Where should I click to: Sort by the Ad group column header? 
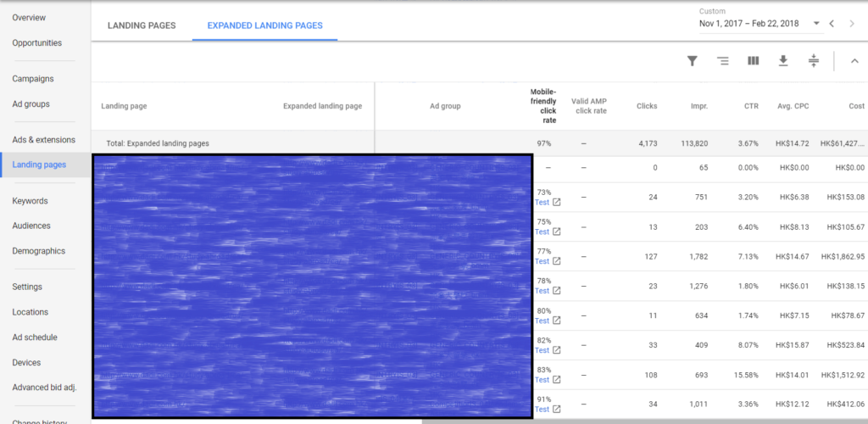pos(445,106)
